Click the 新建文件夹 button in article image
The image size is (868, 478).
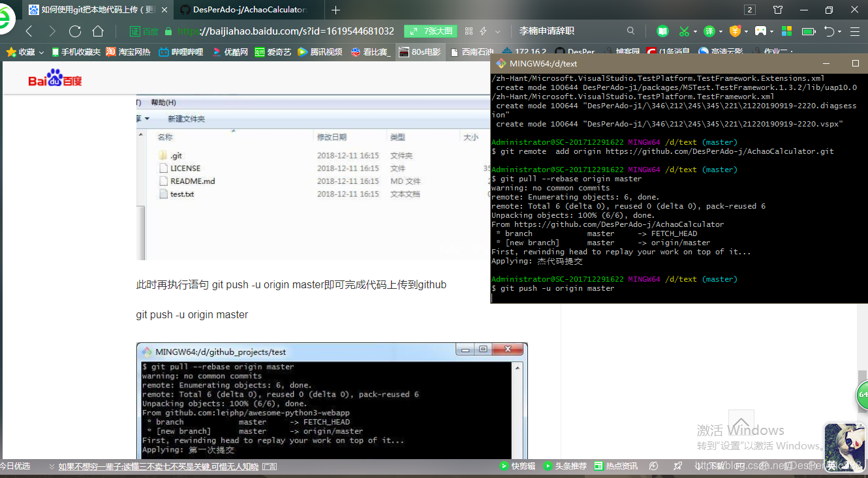coord(186,119)
